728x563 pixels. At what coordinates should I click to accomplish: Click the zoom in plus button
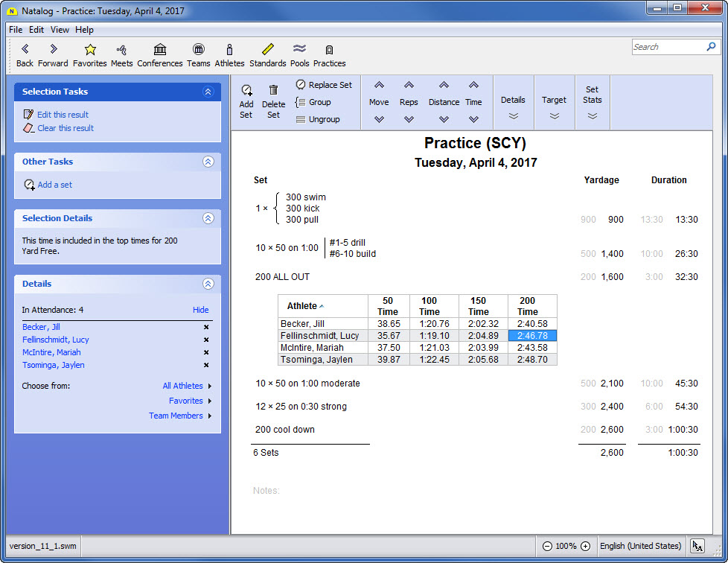coord(585,546)
